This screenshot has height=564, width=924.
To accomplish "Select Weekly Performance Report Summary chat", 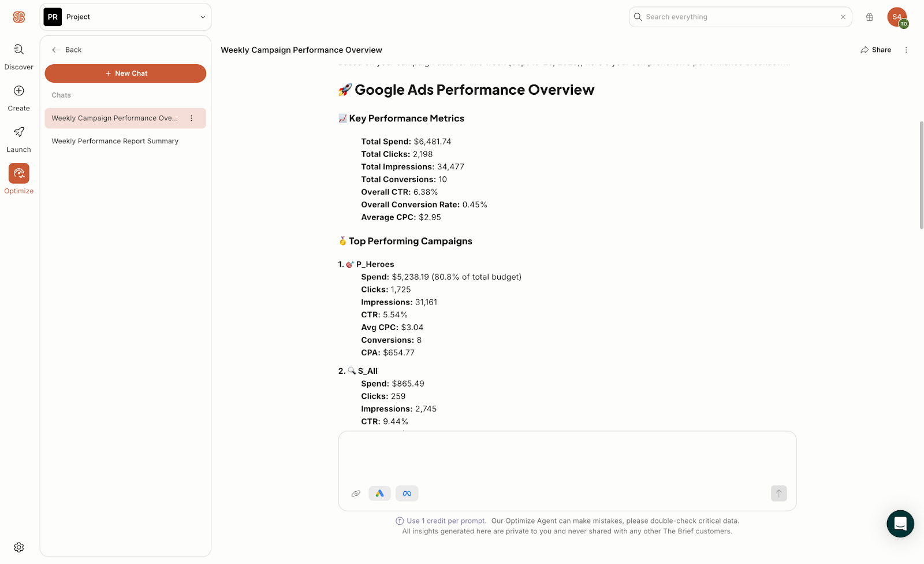I will pos(115,141).
